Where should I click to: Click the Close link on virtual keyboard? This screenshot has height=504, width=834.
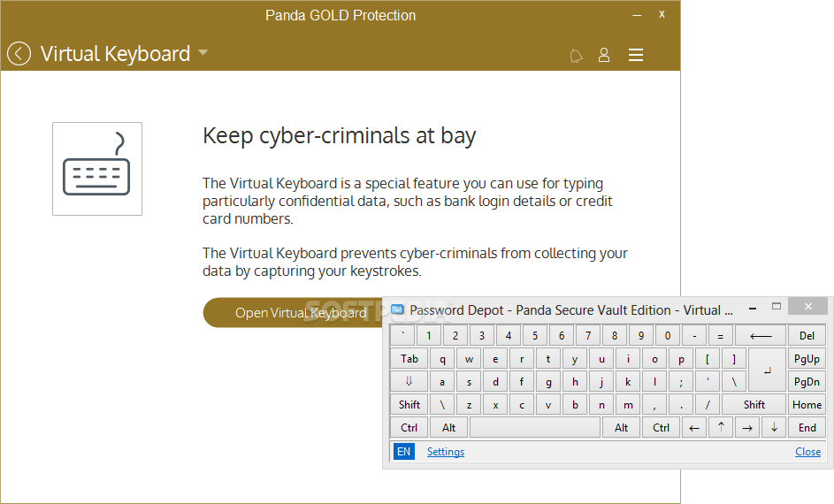pos(808,451)
